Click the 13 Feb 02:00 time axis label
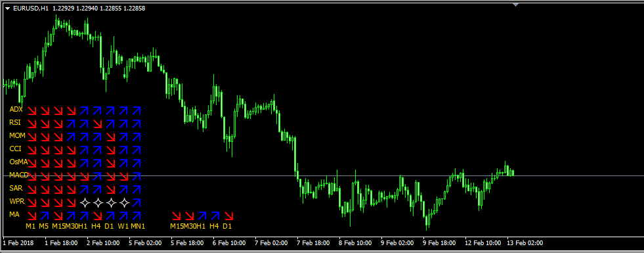The width and height of the screenshot is (644, 253). 525,242
